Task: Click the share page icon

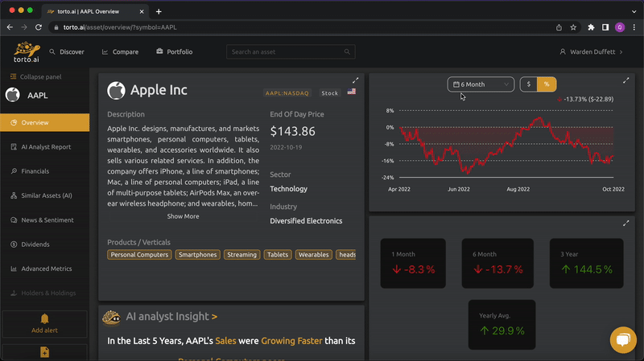Action: coord(559,27)
